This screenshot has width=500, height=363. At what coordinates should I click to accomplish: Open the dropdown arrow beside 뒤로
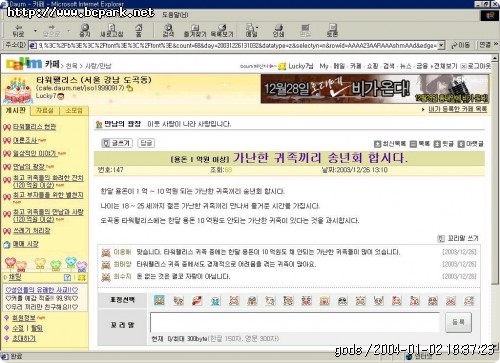tap(35, 31)
